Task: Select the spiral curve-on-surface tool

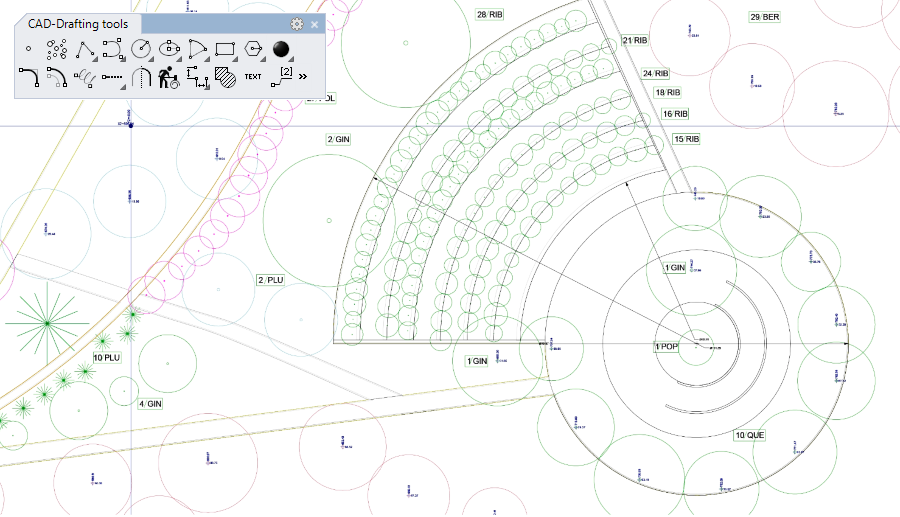Action: point(85,77)
